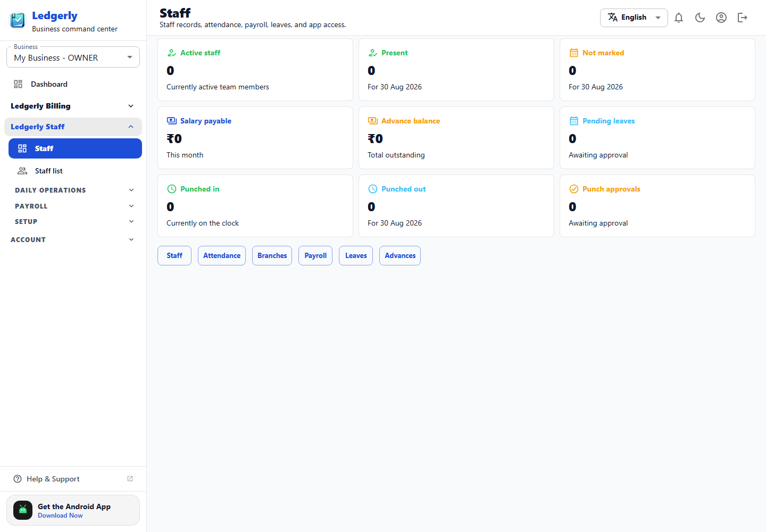
Task: Click 'Currently on the clock' text
Action: tap(203, 223)
